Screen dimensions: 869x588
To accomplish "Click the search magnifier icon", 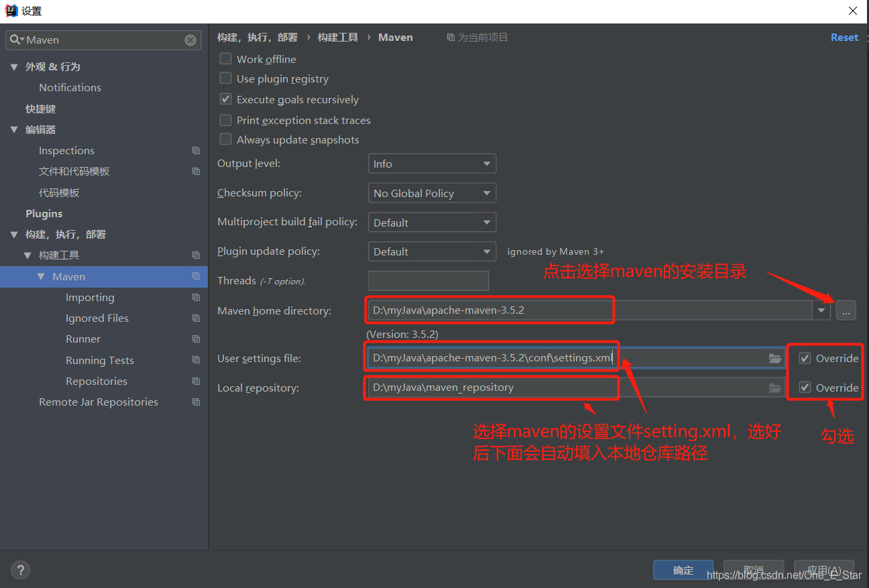I will (16, 40).
